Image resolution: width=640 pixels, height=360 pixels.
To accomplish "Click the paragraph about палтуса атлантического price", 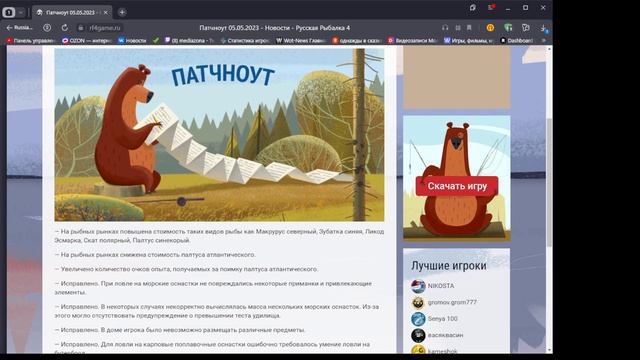I will tap(155, 255).
